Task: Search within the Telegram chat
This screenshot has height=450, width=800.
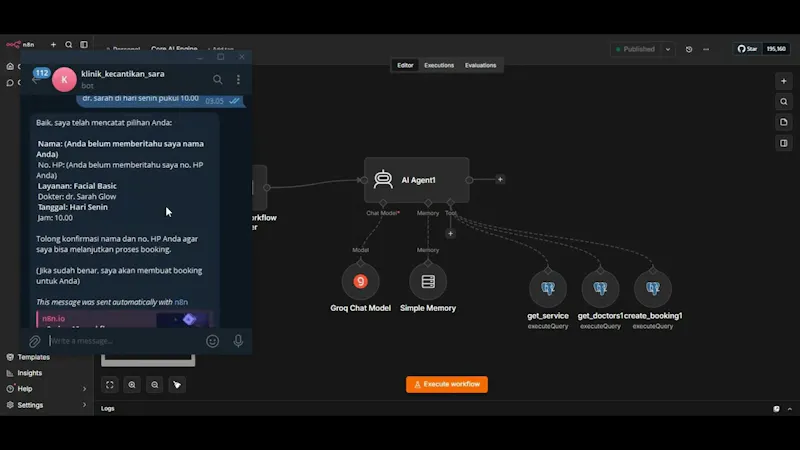Action: pyautogui.click(x=218, y=80)
